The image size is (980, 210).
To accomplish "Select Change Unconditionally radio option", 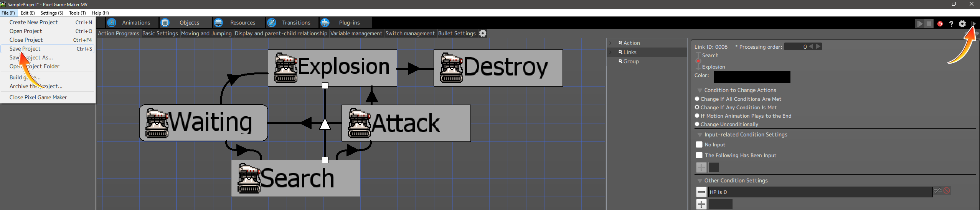I will click(x=697, y=124).
